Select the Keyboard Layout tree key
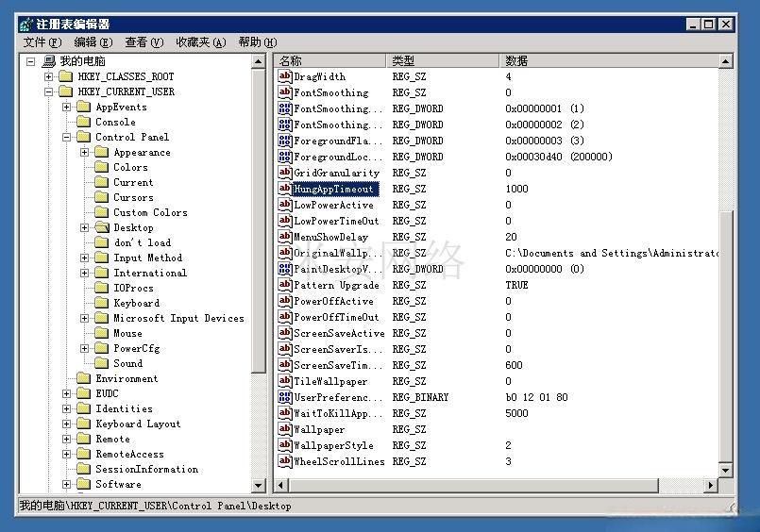This screenshot has width=760, height=532. pos(138,424)
